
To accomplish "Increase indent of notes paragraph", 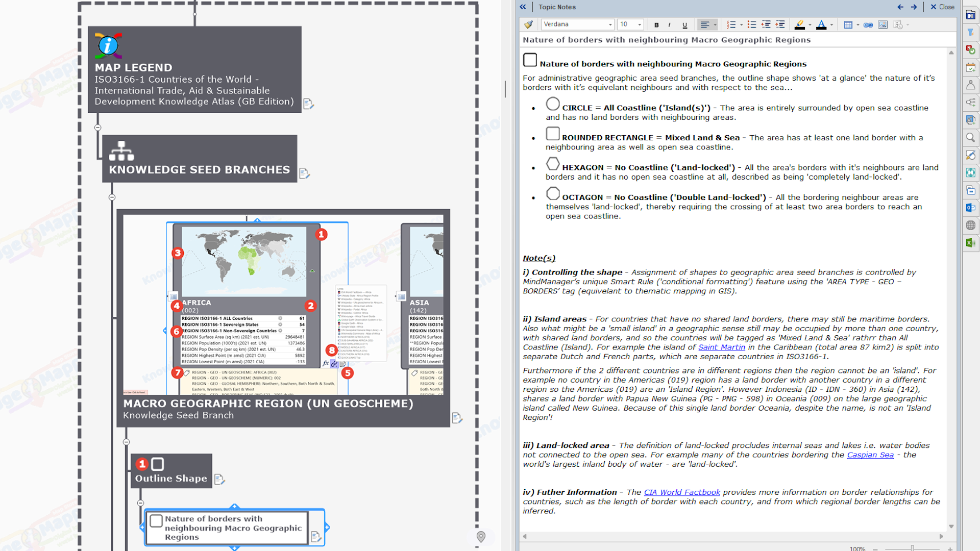I will [780, 24].
